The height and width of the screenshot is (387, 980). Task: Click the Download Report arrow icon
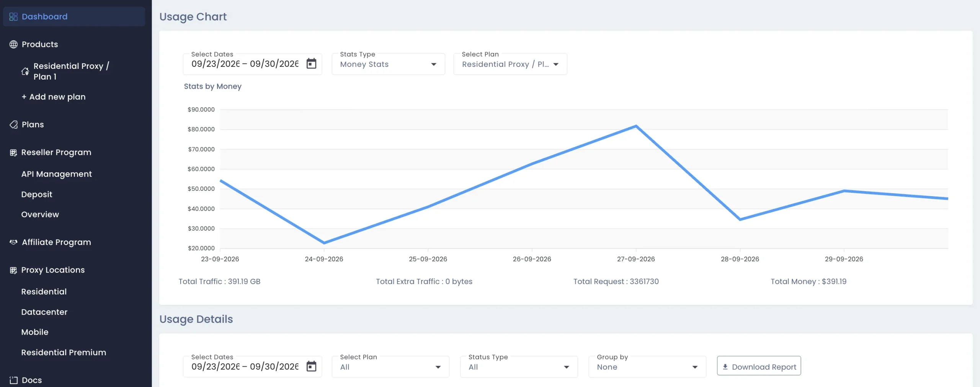725,367
